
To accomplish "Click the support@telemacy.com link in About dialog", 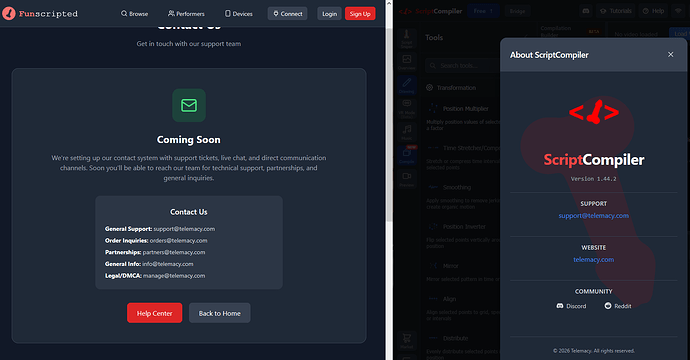I will point(593,216).
